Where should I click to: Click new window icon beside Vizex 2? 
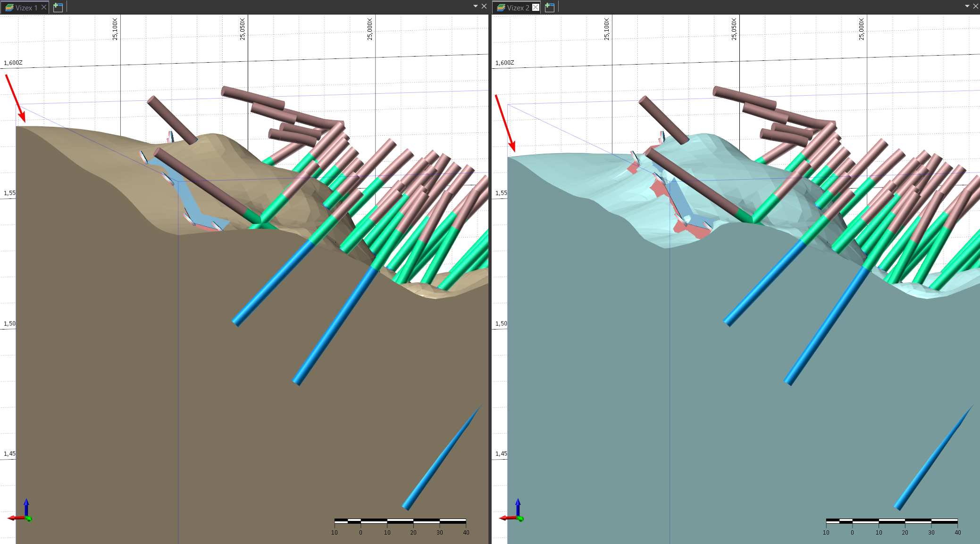tap(550, 8)
